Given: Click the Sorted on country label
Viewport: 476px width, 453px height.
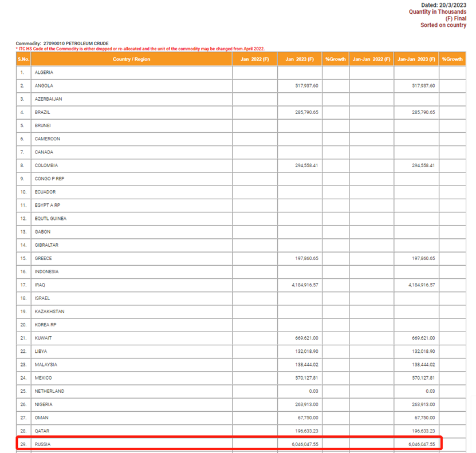Looking at the screenshot, I should [443, 25].
